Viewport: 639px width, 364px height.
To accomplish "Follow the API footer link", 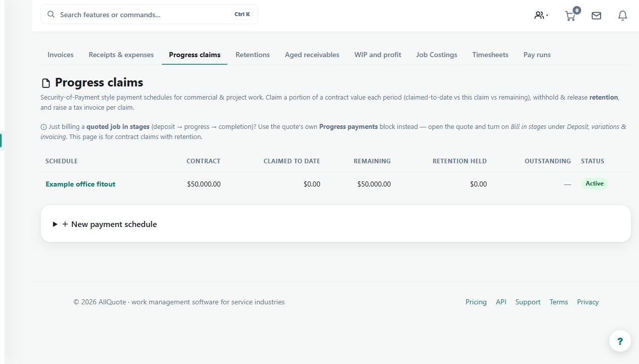I will click(x=501, y=302).
